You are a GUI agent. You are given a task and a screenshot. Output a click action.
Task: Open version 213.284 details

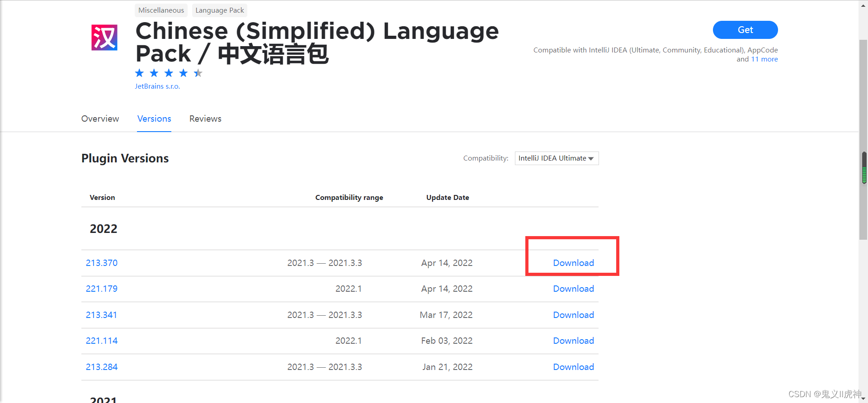tap(102, 367)
